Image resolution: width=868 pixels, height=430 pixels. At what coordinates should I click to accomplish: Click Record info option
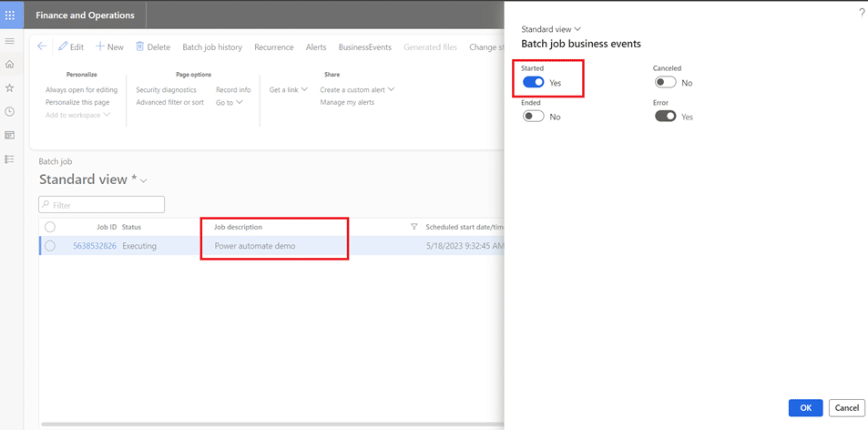click(233, 89)
